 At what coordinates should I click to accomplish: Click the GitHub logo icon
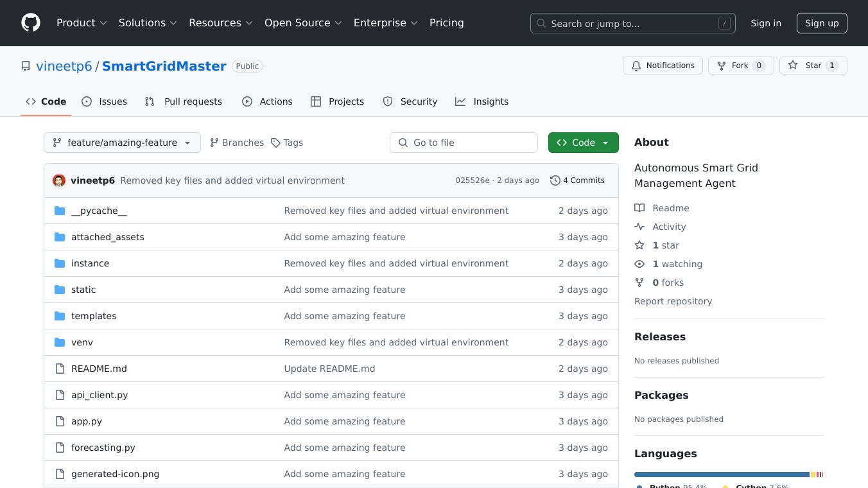coord(30,23)
